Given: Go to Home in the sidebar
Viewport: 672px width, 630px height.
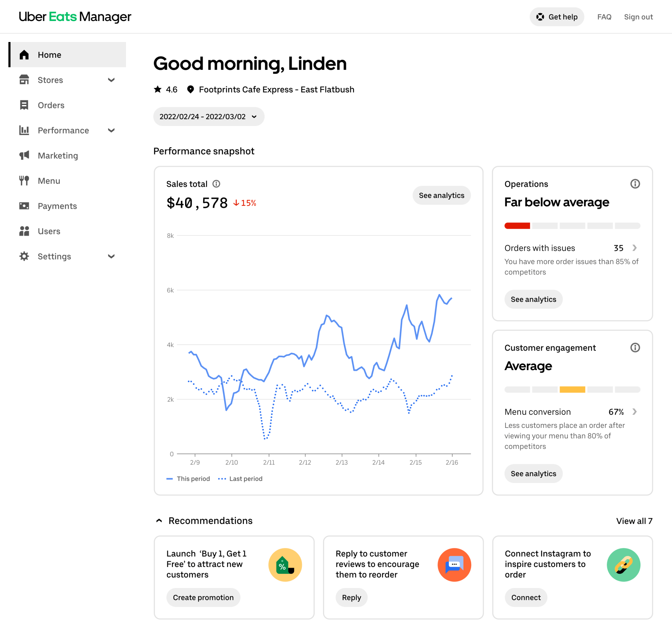Looking at the screenshot, I should tap(67, 55).
